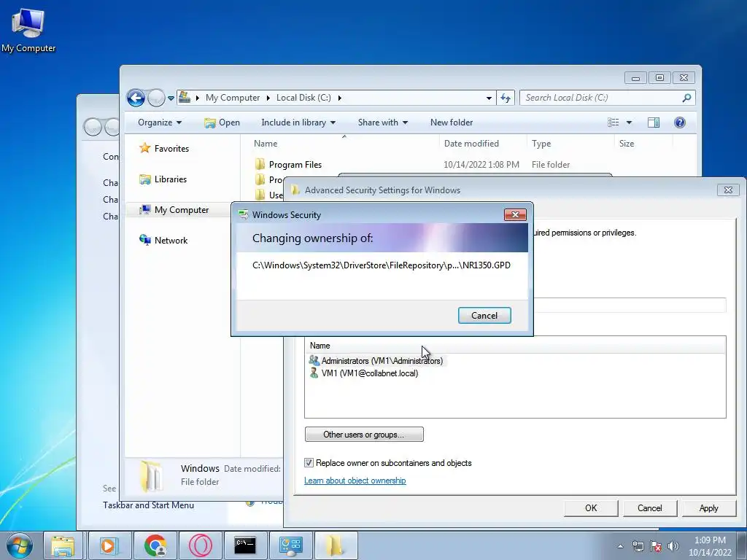Open Windows Explorer from taskbar
Screen dimensions: 747x560
63,545
